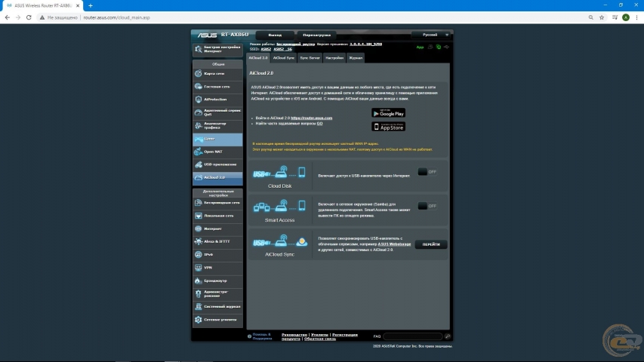This screenshot has width=644, height=362.
Task: Click the green App status icon
Action: coord(420,48)
